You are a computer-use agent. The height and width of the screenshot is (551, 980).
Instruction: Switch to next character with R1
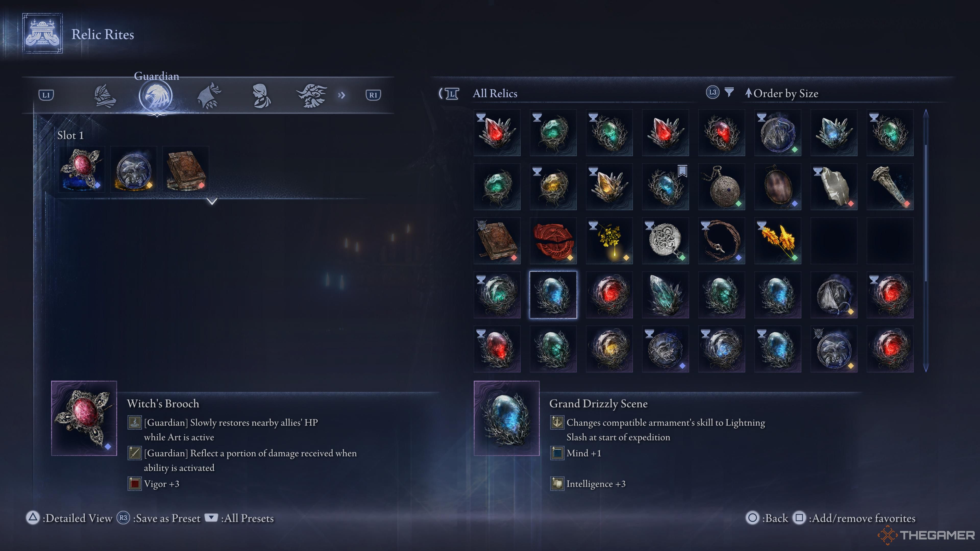[x=373, y=95]
